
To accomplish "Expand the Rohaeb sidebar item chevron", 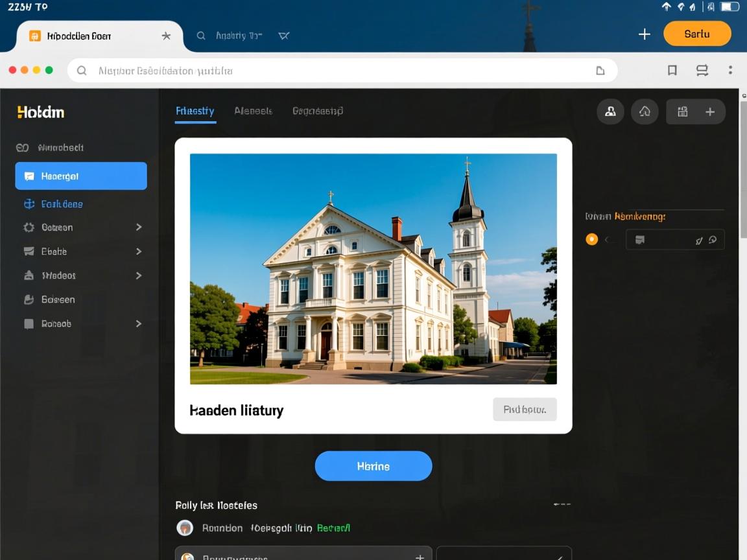I will (x=138, y=323).
